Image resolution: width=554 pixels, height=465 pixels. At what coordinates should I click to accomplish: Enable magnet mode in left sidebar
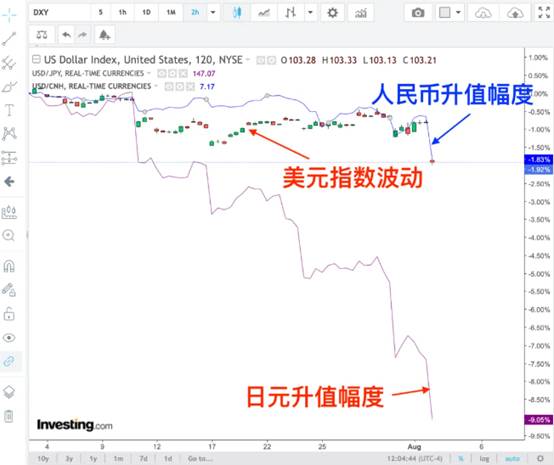click(9, 266)
